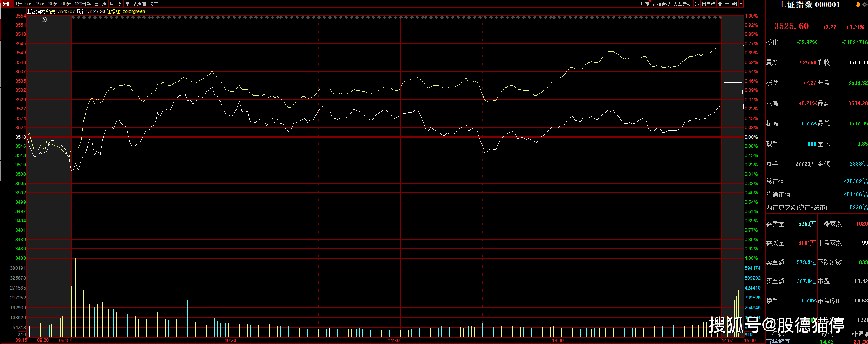Click the help question mark icon
This screenshot has width=868, height=344.
44,19
